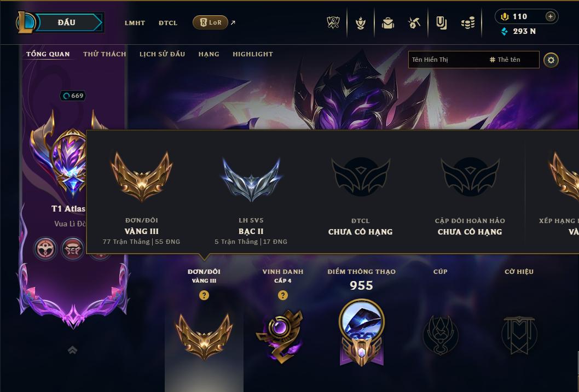Open the Crafting hammer icon

(414, 23)
